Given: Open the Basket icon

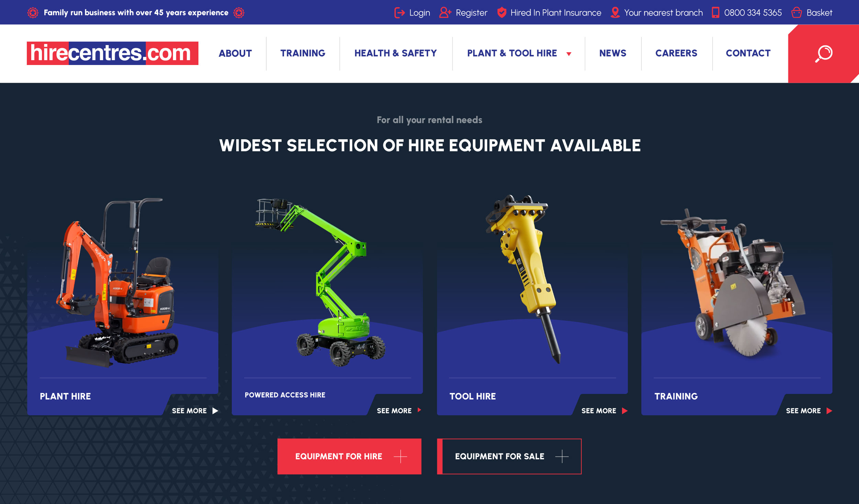Looking at the screenshot, I should click(796, 13).
